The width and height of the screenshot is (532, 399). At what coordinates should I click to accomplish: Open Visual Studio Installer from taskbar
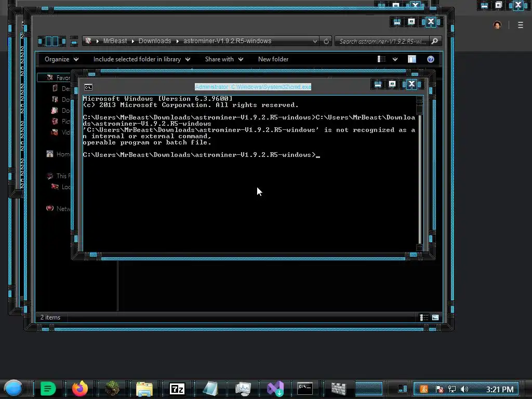pos(275,389)
